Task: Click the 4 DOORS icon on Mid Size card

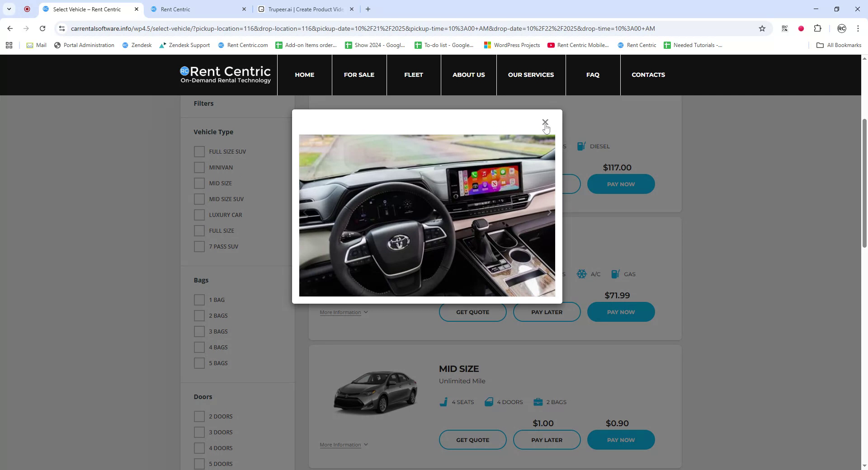Action: pyautogui.click(x=489, y=402)
